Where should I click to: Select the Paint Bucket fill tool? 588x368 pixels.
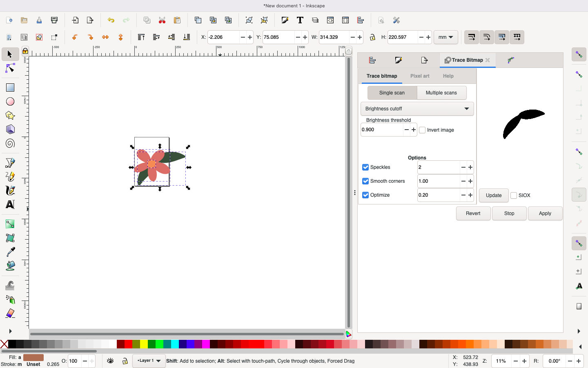coord(10,266)
